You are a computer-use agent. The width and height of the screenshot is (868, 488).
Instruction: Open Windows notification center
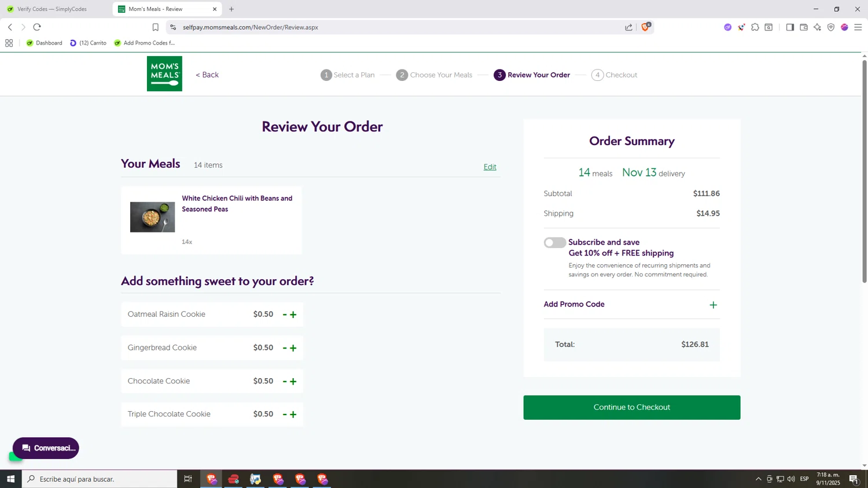pos(854,479)
